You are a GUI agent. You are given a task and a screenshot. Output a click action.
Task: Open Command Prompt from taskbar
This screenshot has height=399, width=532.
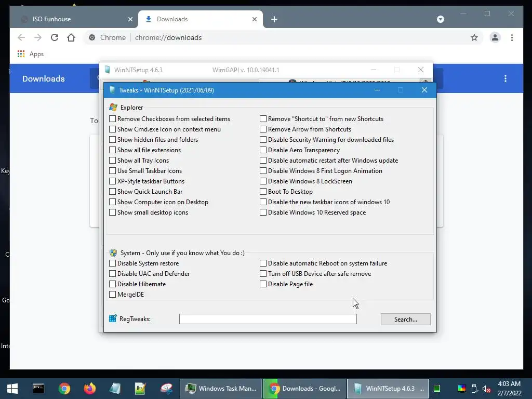[x=38, y=389]
